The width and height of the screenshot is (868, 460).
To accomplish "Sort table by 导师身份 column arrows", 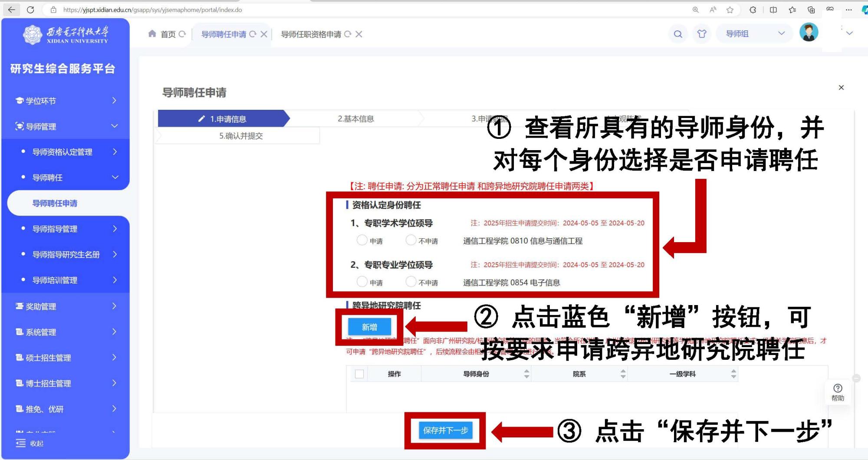I will 526,374.
